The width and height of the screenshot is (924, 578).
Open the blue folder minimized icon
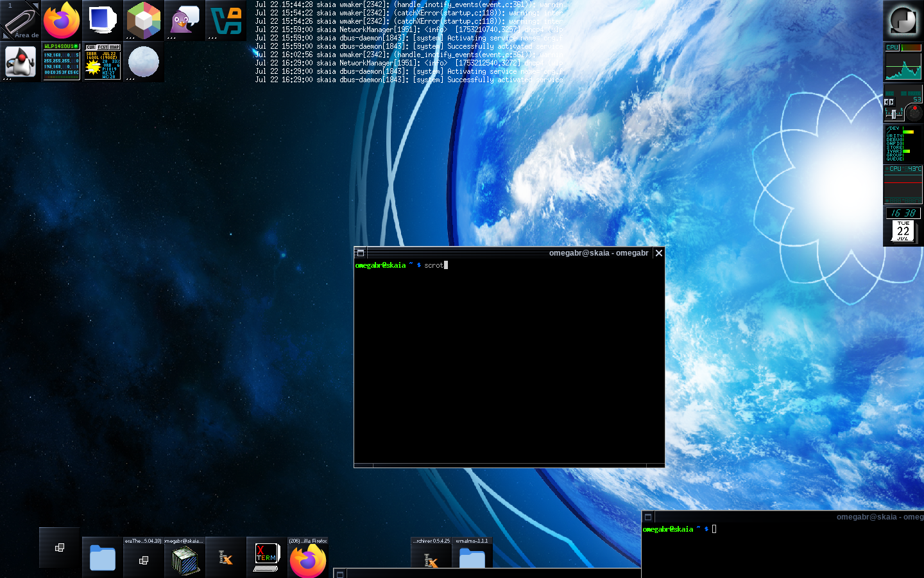(x=103, y=557)
